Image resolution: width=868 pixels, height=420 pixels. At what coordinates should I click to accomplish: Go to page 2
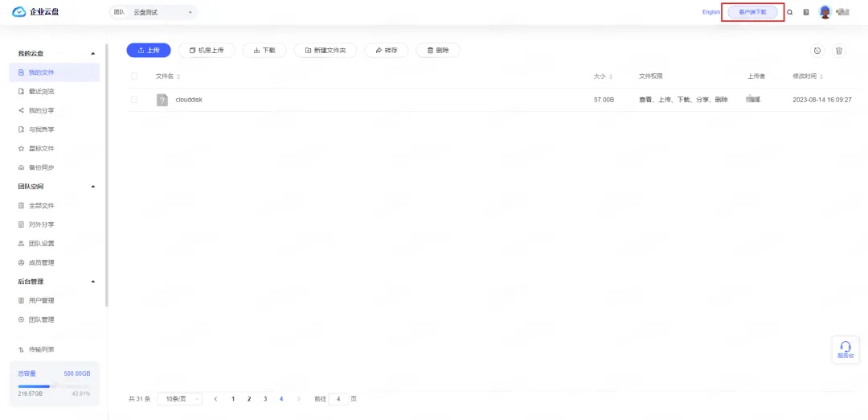[x=249, y=398]
